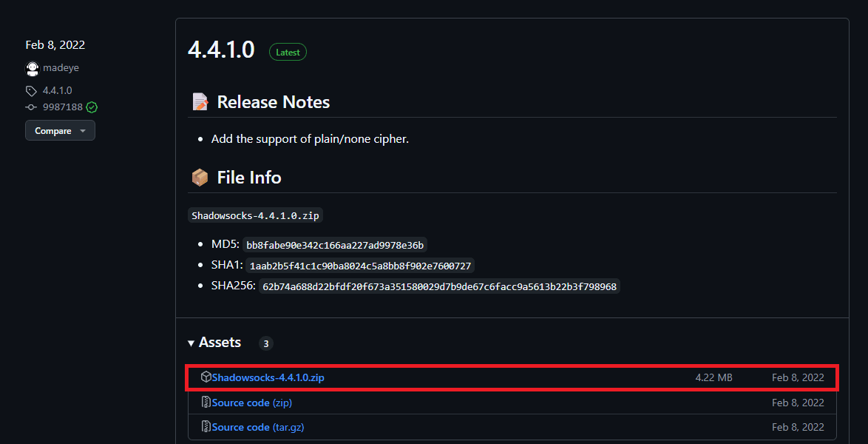Click the tag icon beside 4.4.1.0
This screenshot has height=444, width=868.
(30, 90)
